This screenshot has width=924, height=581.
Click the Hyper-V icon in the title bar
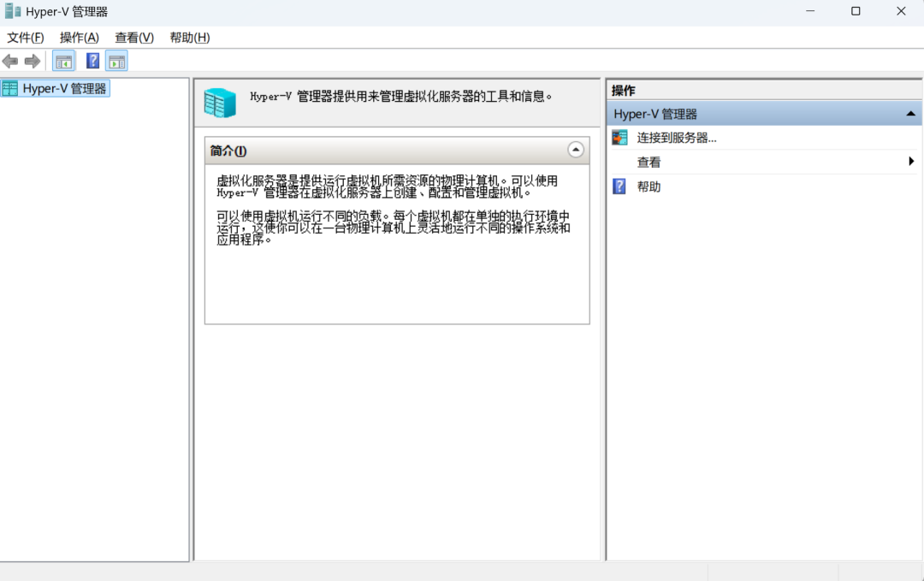click(x=12, y=11)
